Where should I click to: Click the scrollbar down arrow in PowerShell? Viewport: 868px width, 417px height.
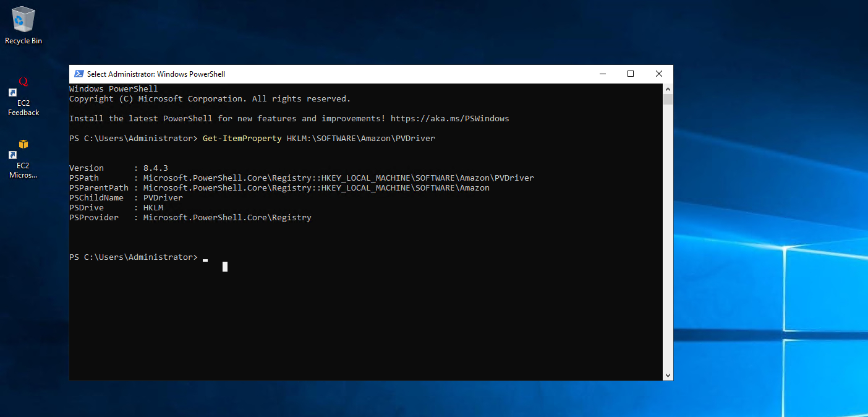tap(668, 375)
